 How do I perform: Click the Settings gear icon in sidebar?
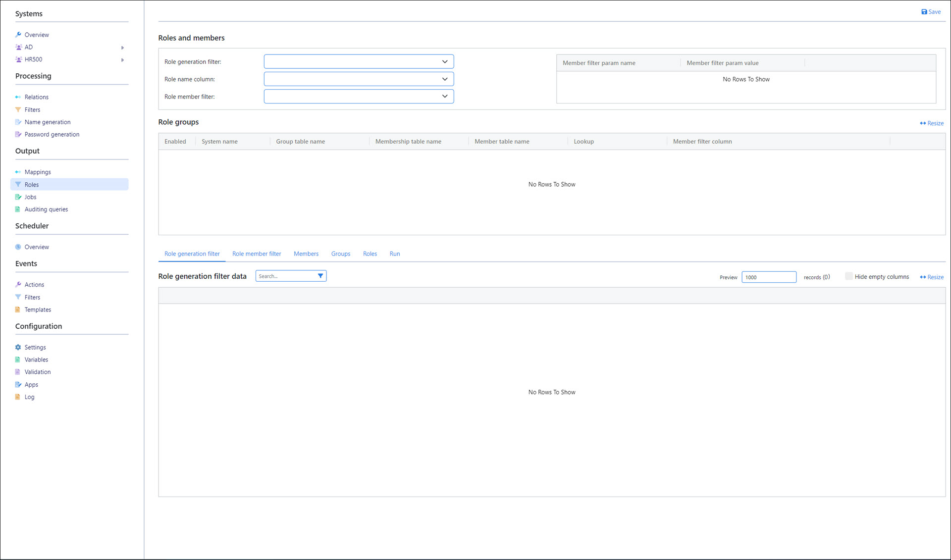18,347
